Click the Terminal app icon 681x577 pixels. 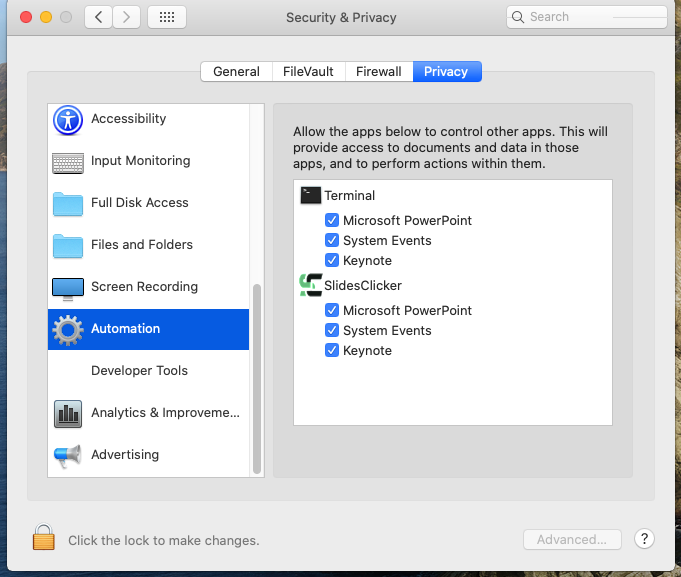point(311,195)
